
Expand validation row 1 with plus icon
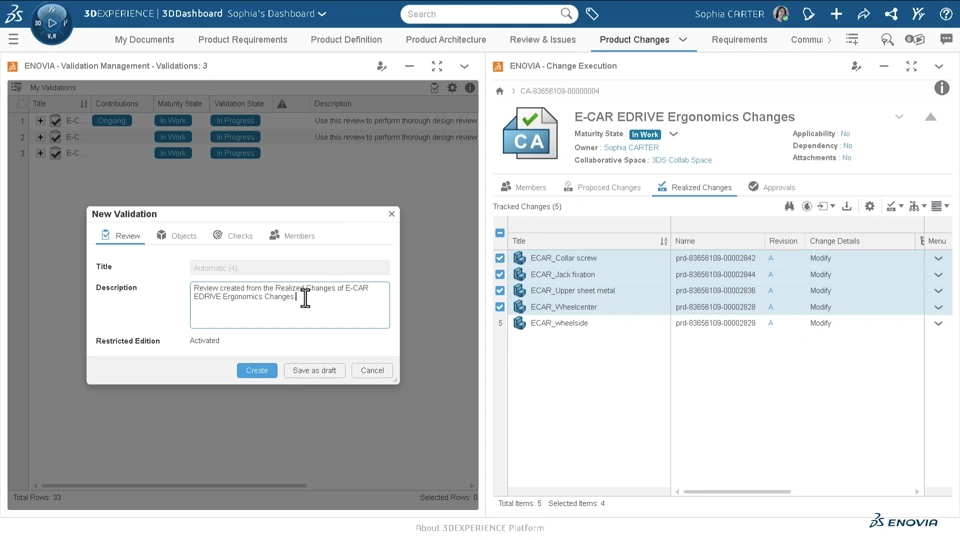(x=40, y=121)
